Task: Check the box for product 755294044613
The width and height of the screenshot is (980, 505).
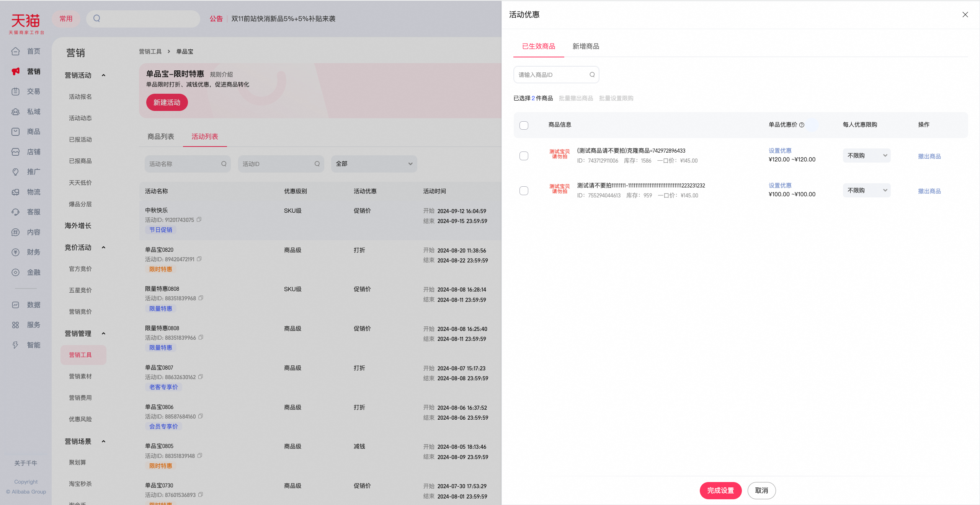Action: 524,191
